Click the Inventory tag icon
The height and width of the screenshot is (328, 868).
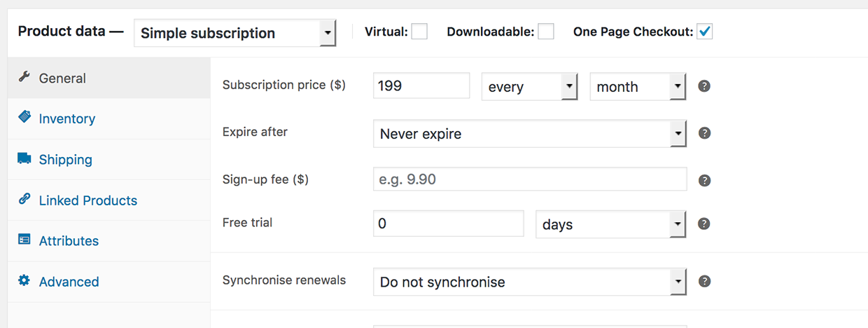pos(24,117)
